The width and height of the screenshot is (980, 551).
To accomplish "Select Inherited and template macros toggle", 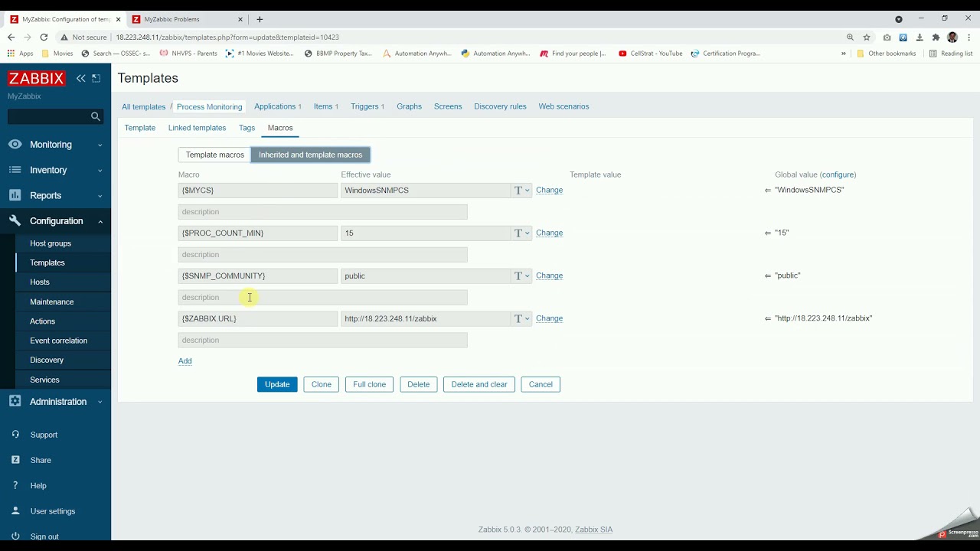I will 310,155.
